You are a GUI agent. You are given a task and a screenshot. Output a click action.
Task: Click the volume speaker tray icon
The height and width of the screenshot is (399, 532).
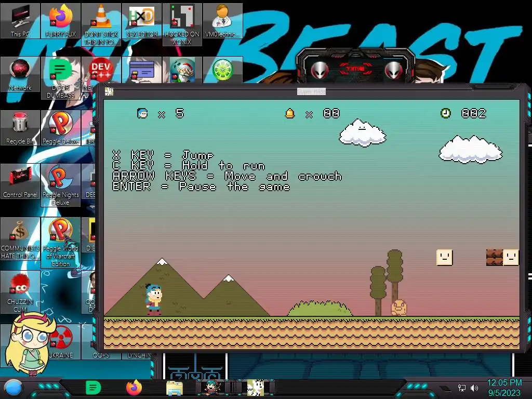click(474, 388)
